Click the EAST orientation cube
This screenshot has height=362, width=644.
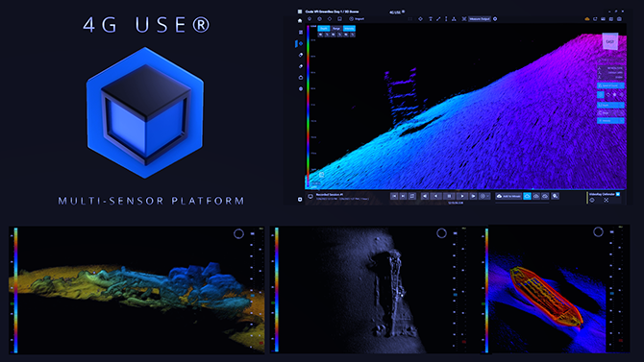coord(610,41)
